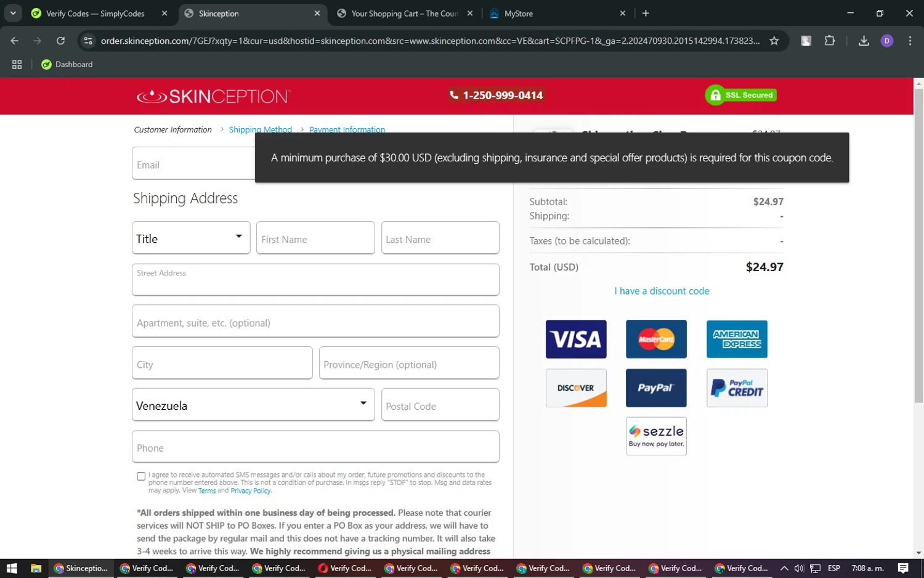Open the Dashboard bookmark
924x578 pixels.
point(67,64)
